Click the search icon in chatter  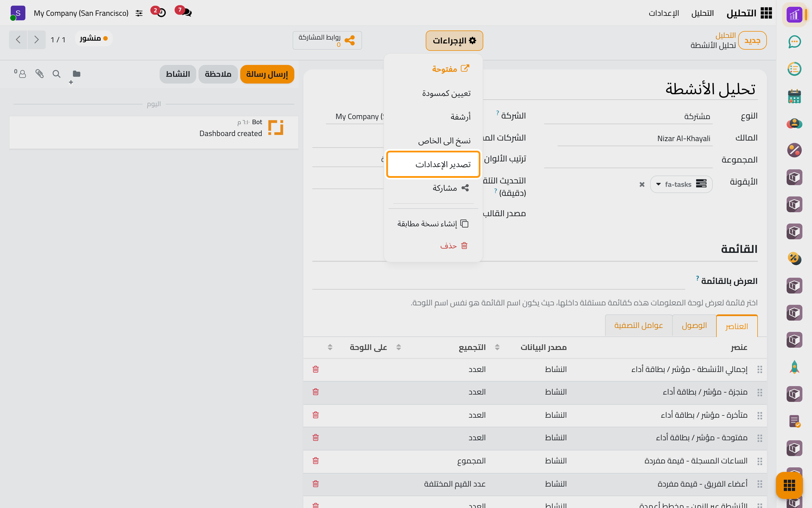click(x=56, y=74)
